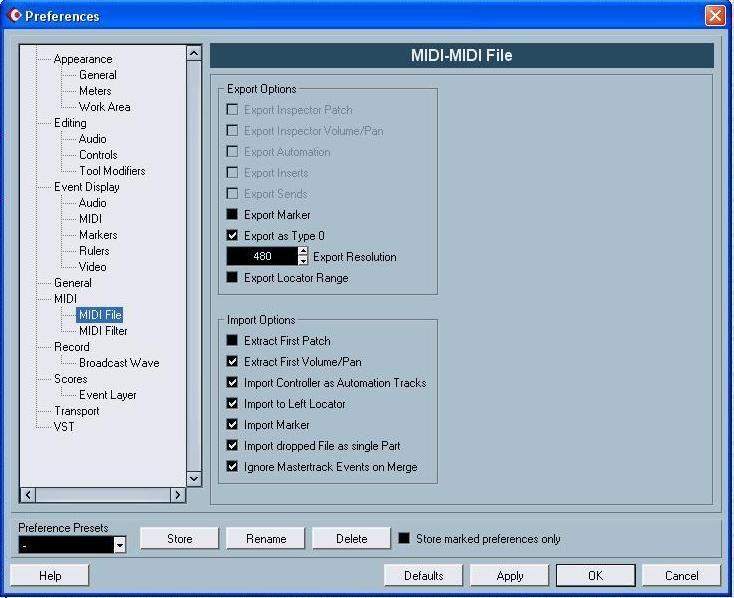Viewport: 734px width, 598px height.
Task: Open the Work Area page
Action: tap(104, 107)
